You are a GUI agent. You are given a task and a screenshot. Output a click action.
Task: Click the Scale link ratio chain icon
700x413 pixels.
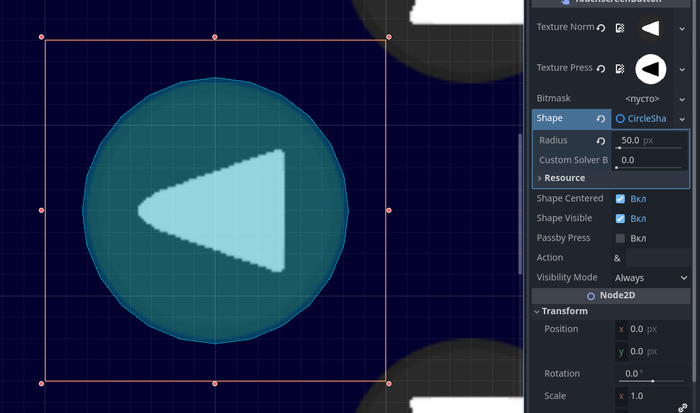coord(683,407)
